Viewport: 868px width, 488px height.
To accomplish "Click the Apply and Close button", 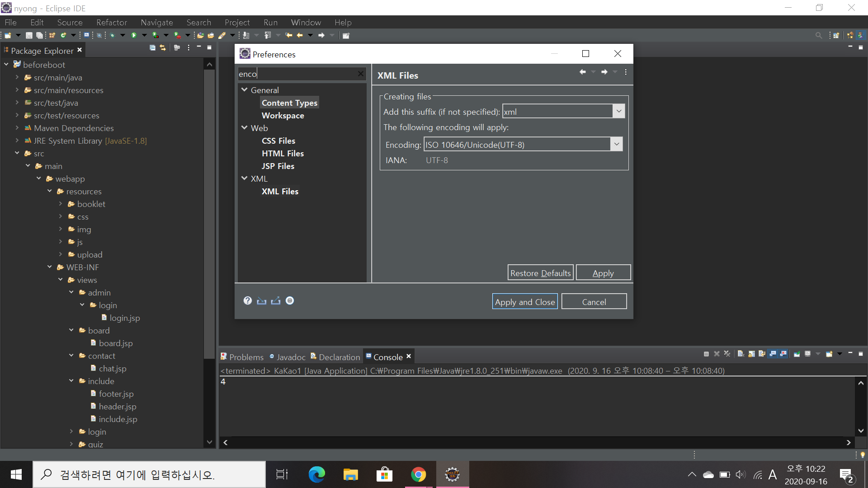I will pos(524,302).
